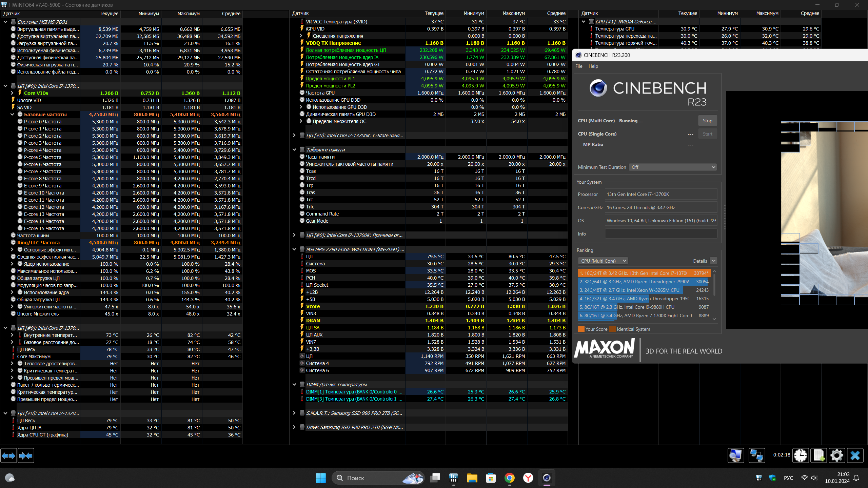Collapse the Базовые частоты tree group
The image size is (868, 488).
click(12, 115)
